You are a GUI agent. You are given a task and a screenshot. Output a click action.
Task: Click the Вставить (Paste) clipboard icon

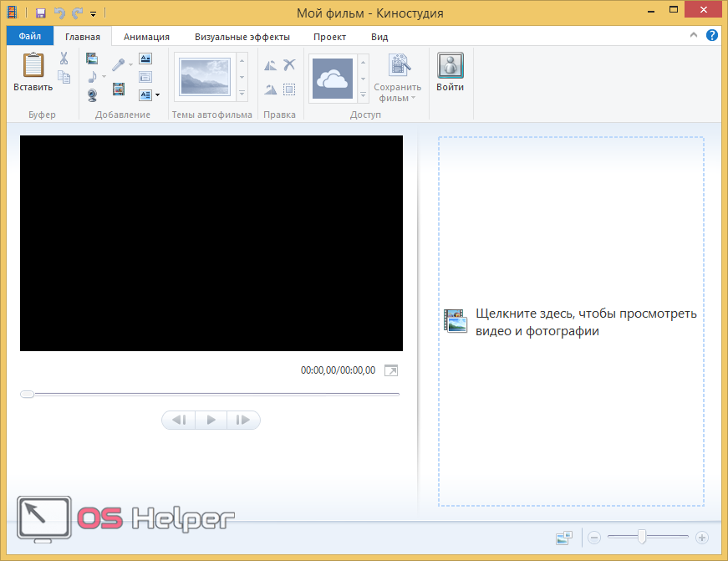(33, 66)
